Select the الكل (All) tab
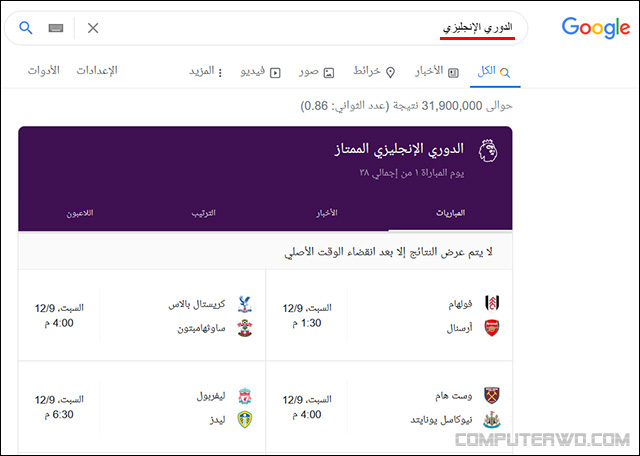This screenshot has height=456, width=640. point(494,71)
